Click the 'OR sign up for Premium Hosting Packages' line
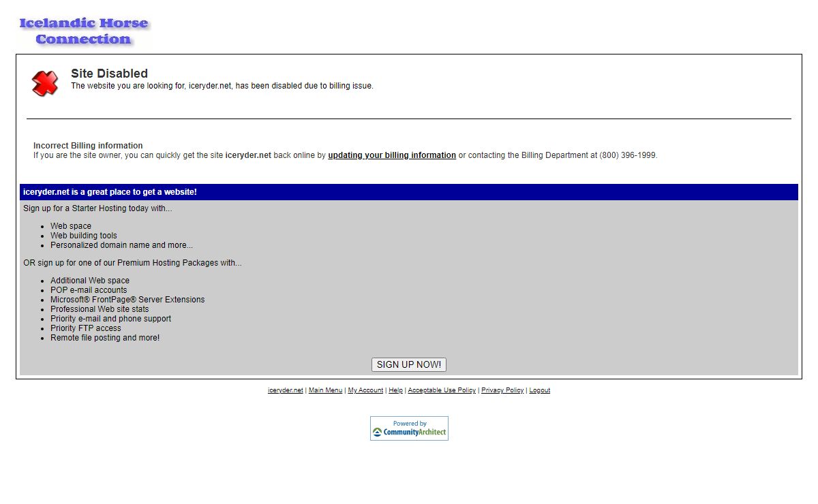Screen dimensions: 818x504 pyautogui.click(x=132, y=263)
